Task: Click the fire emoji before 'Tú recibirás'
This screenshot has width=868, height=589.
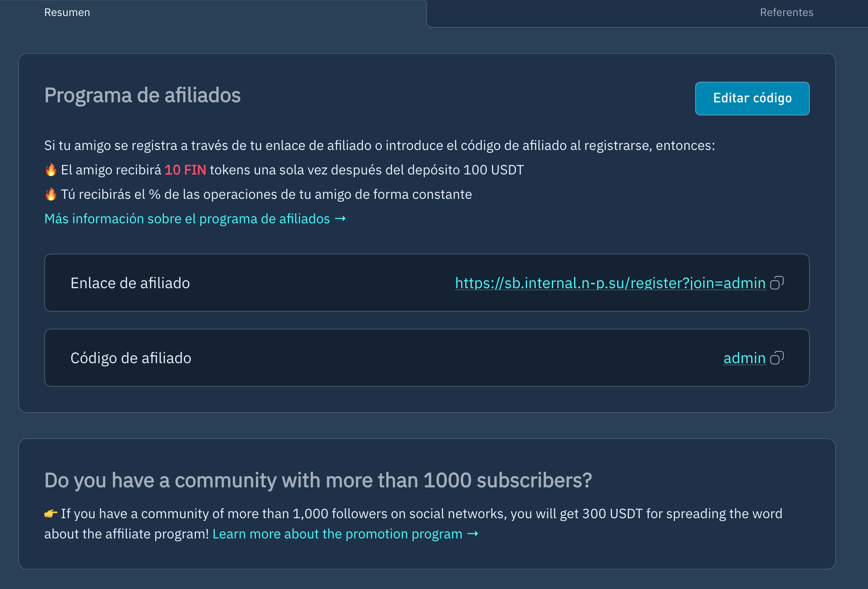Action: tap(51, 194)
